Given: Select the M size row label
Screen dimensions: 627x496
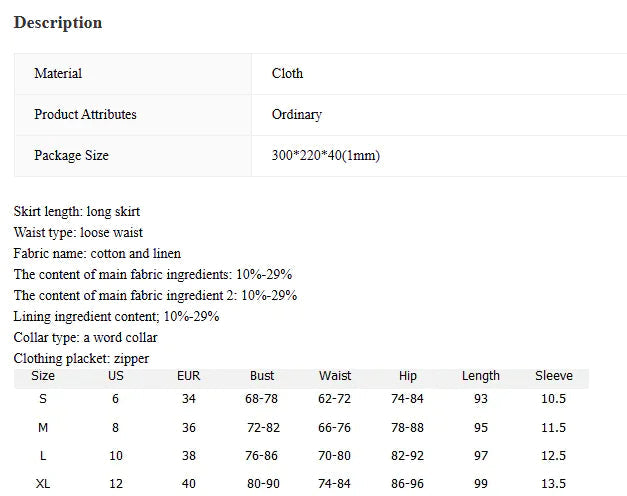Looking at the screenshot, I should (x=43, y=428).
